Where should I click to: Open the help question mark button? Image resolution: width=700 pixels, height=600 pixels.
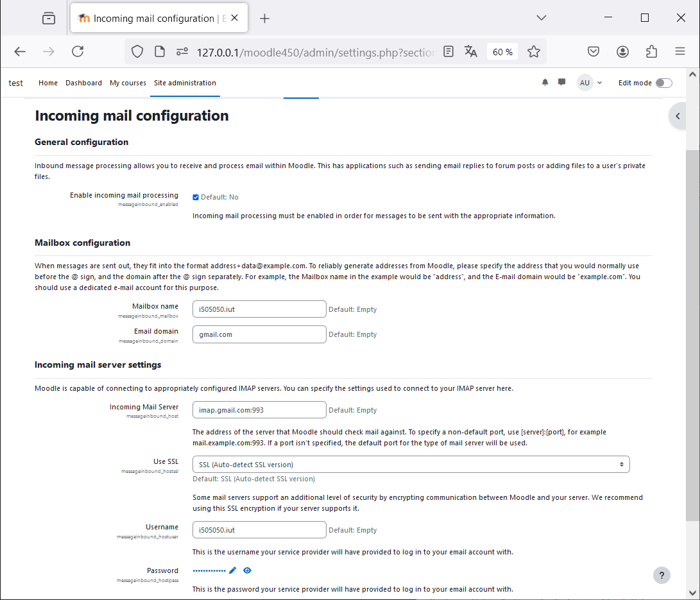[662, 576]
